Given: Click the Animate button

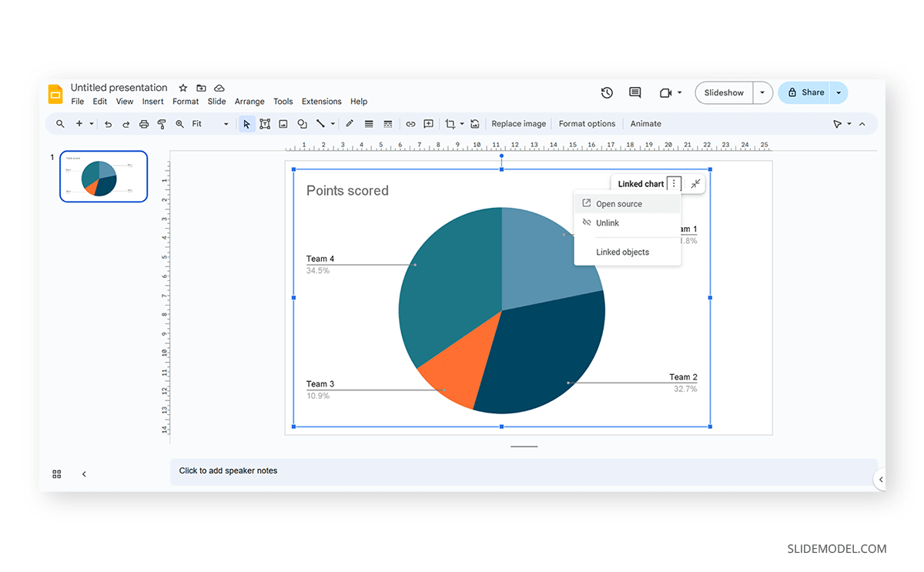Looking at the screenshot, I should 646,124.
